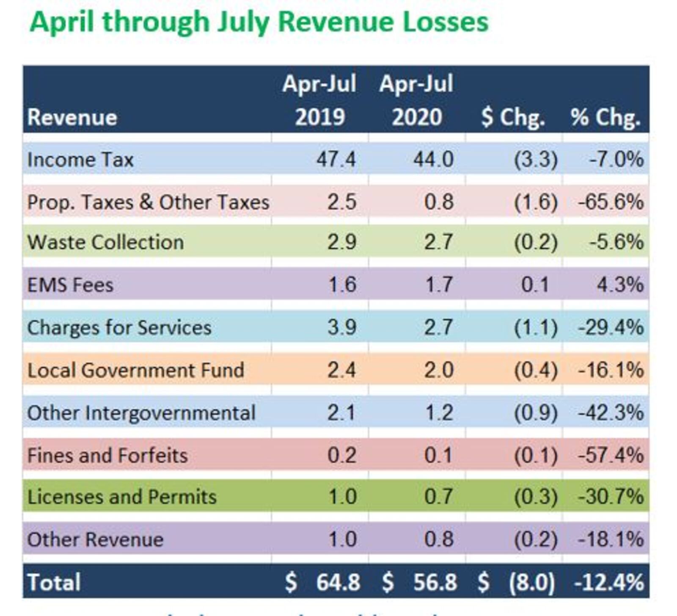Click the percent change -18.1%
The width and height of the screenshot is (677, 616).
pyautogui.click(x=611, y=539)
